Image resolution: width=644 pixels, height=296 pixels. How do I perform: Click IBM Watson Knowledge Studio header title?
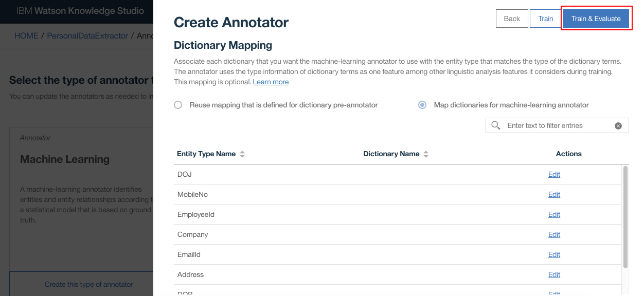[x=80, y=11]
